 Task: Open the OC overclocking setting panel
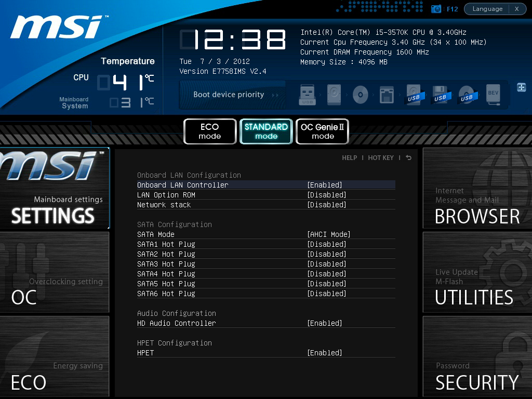[x=54, y=272]
